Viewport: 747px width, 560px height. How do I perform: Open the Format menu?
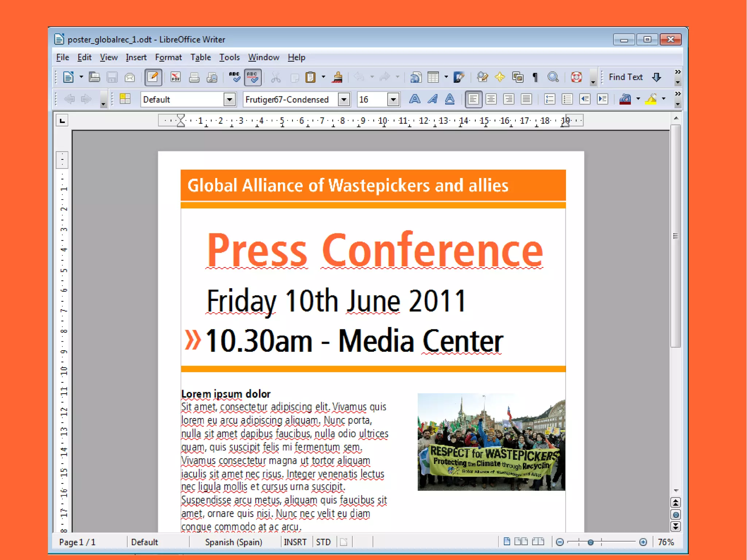tap(168, 57)
